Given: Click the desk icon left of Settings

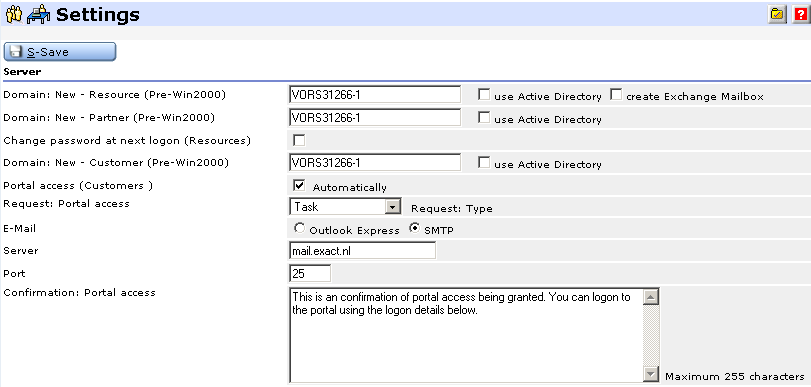Looking at the screenshot, I should point(38,14).
